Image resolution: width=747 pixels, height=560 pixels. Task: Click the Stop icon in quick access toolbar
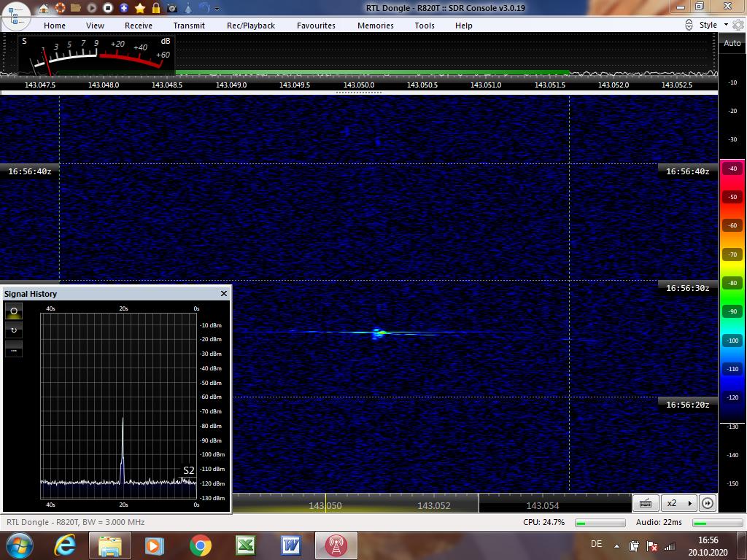[108, 7]
